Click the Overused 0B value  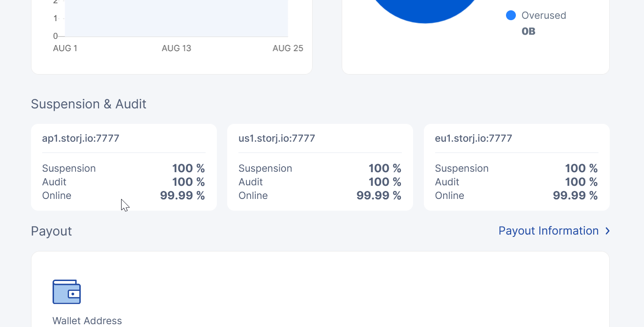pos(529,31)
